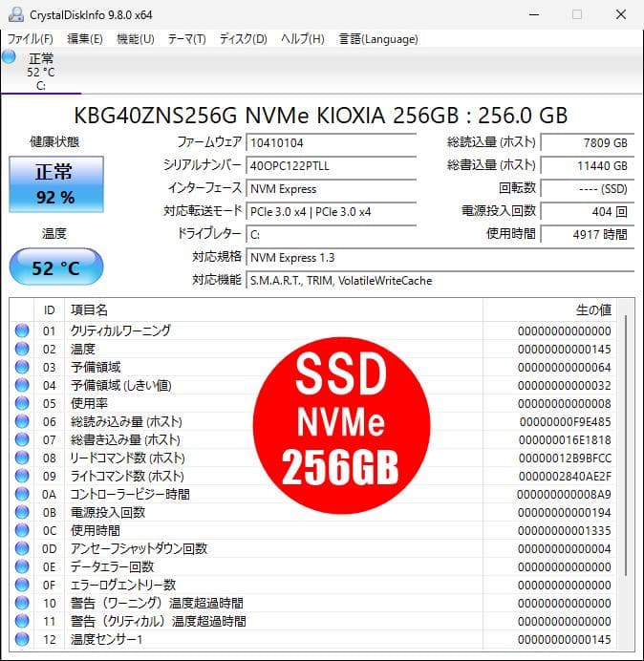Select the 使用時間 row in SMART list

coord(313,530)
